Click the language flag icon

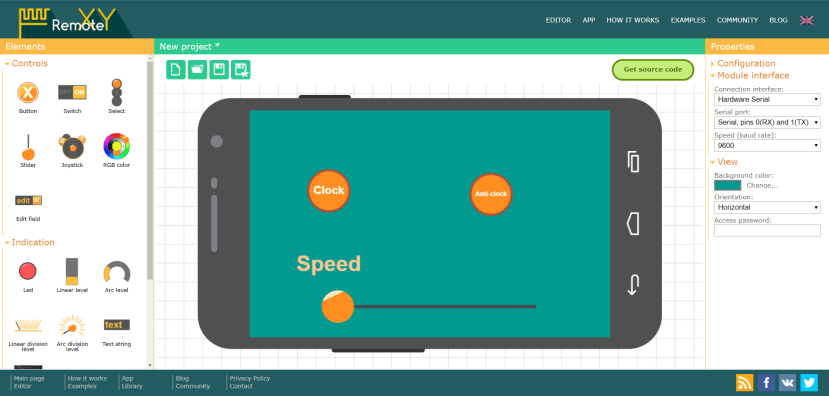pos(807,20)
